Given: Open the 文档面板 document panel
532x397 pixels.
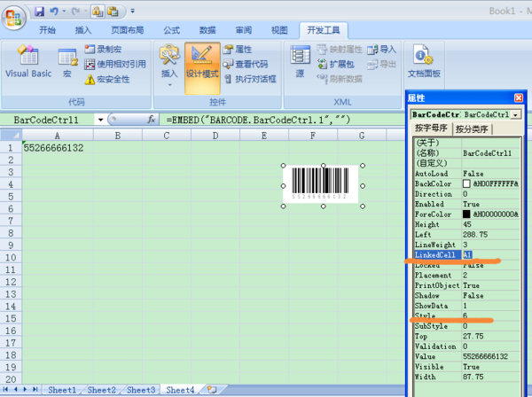Looking at the screenshot, I should (423, 62).
